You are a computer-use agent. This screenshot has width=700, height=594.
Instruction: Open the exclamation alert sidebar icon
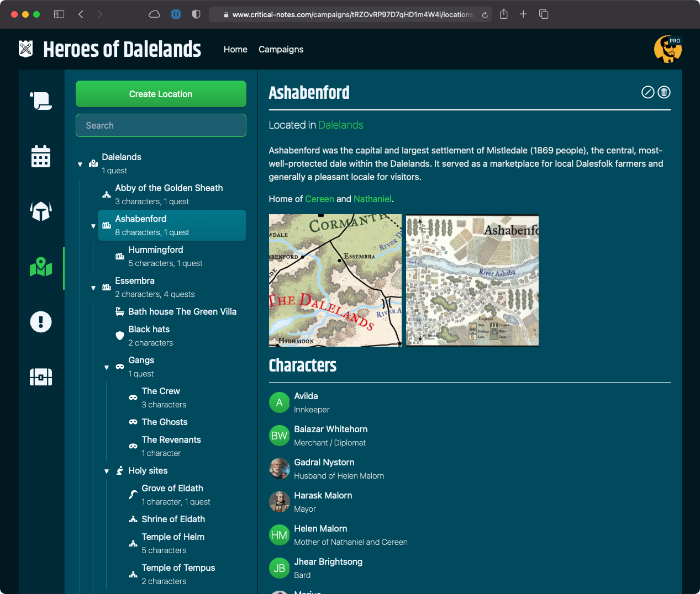[x=41, y=322]
